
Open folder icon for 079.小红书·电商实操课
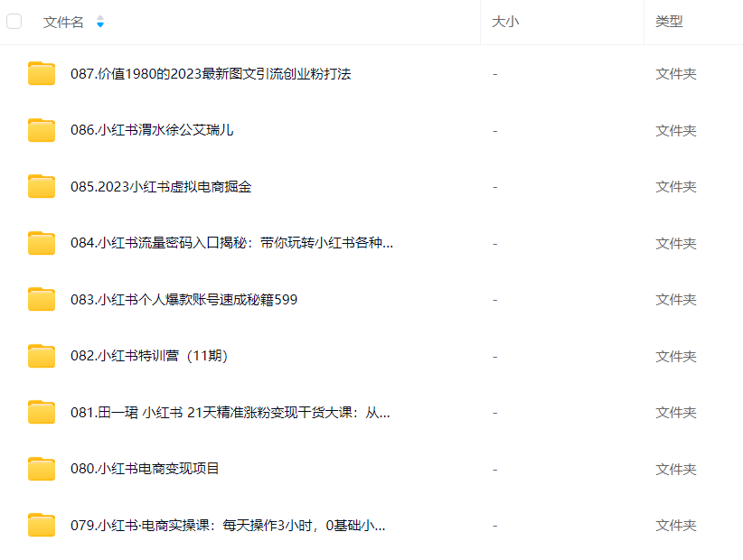coord(42,525)
